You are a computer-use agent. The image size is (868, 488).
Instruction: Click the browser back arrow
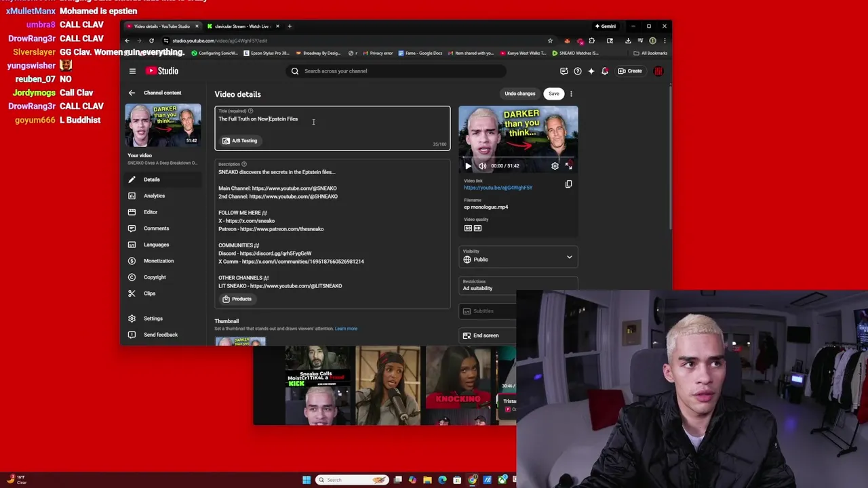127,41
